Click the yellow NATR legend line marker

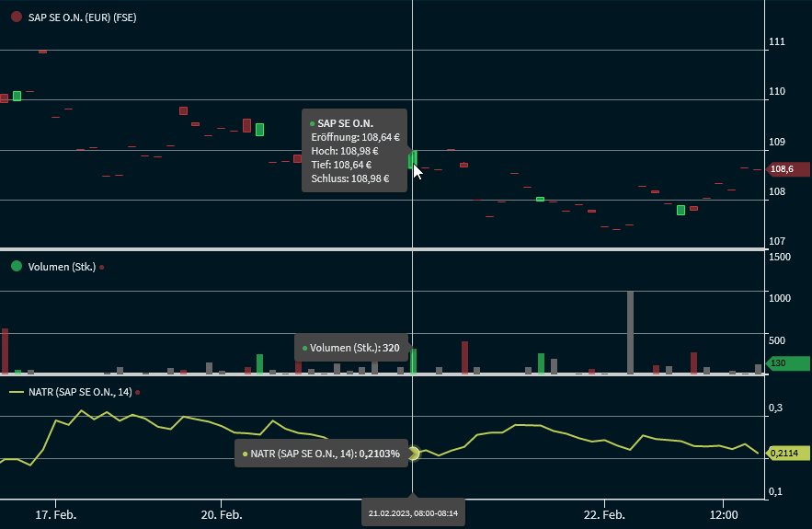[x=16, y=392]
